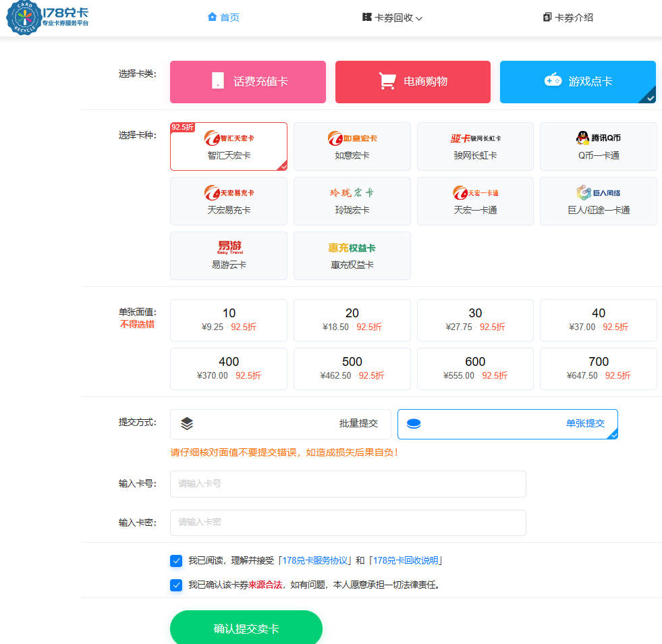Screen dimensions: 662x644
Task: Choose the 天宏一卡通 card type
Action: tap(475, 201)
